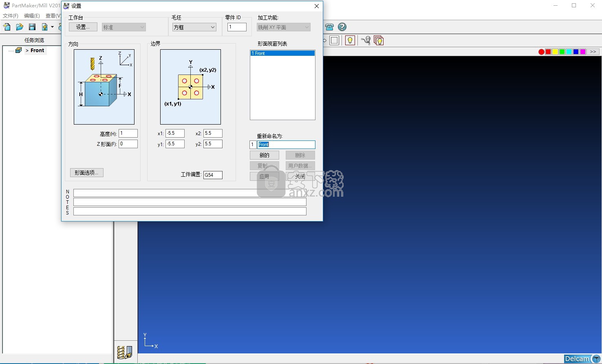This screenshot has height=364, width=602.
Task: Click the x2 boundary field
Action: point(213,133)
